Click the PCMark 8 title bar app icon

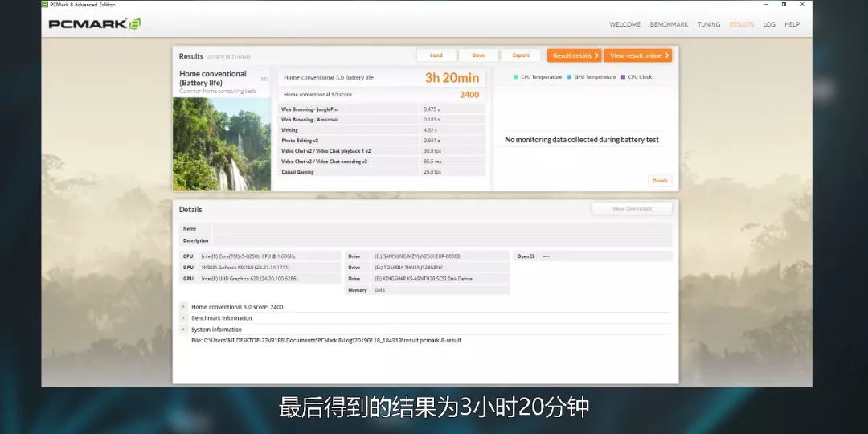tap(45, 5)
